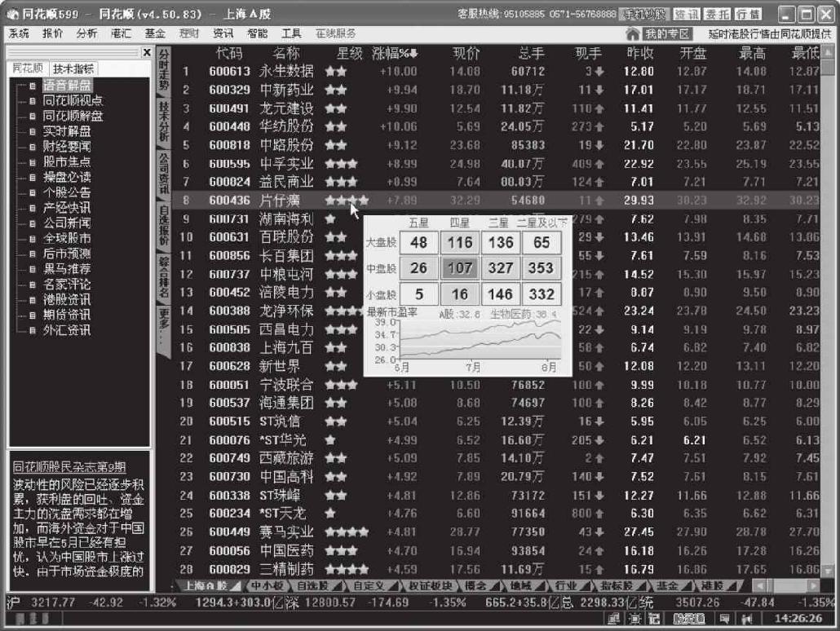
Task: Click the 107 mid-cap four-star cell
Action: coord(460,268)
